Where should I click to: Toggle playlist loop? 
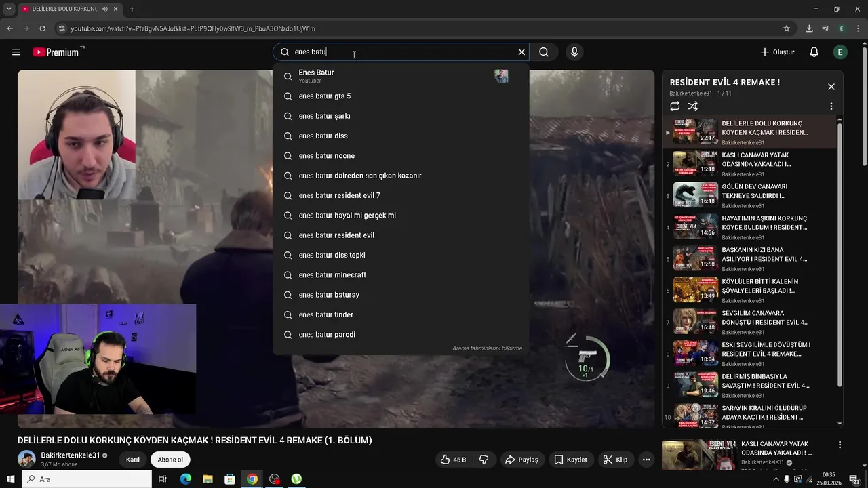[675, 106]
